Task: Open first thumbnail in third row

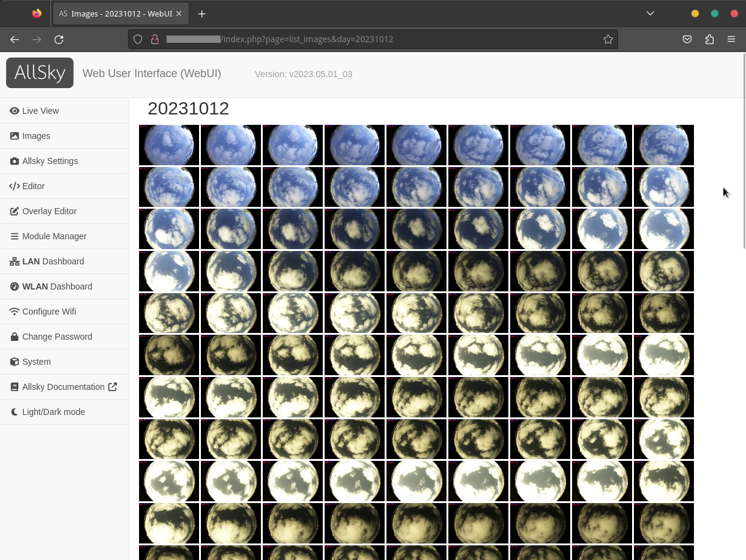Action: click(x=169, y=229)
